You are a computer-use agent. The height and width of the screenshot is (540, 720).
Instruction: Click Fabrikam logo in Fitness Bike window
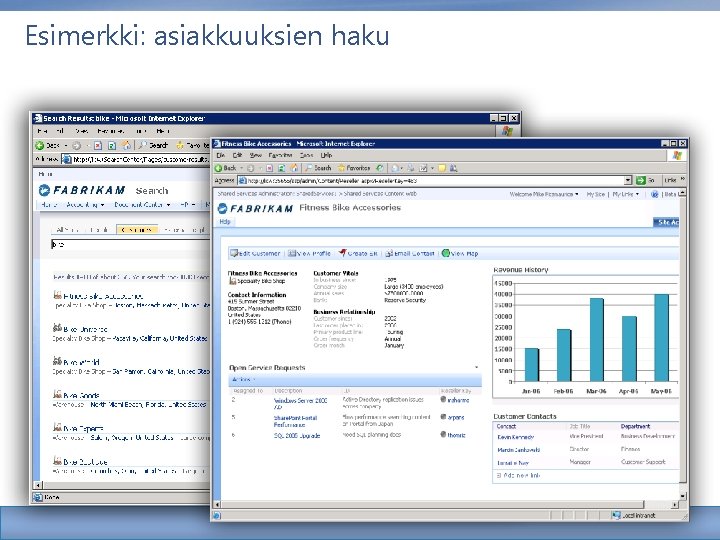(255, 208)
